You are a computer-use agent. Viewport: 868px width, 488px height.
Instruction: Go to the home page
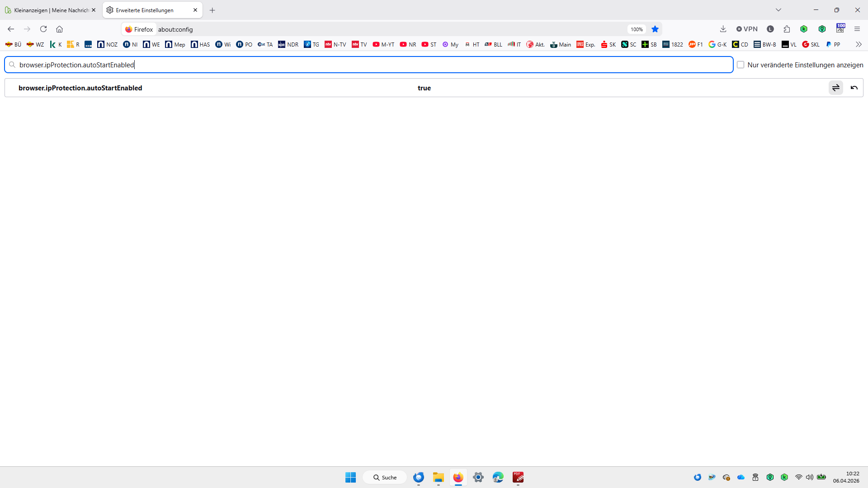59,29
